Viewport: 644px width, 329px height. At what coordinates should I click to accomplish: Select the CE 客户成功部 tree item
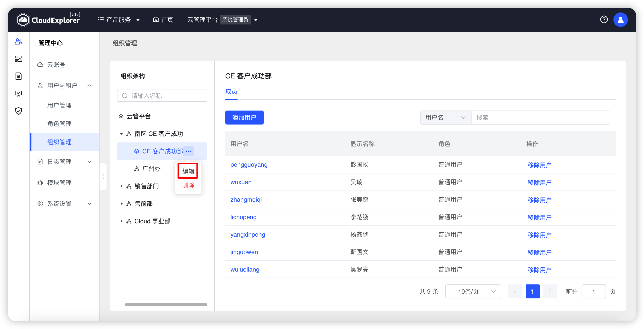coord(162,151)
